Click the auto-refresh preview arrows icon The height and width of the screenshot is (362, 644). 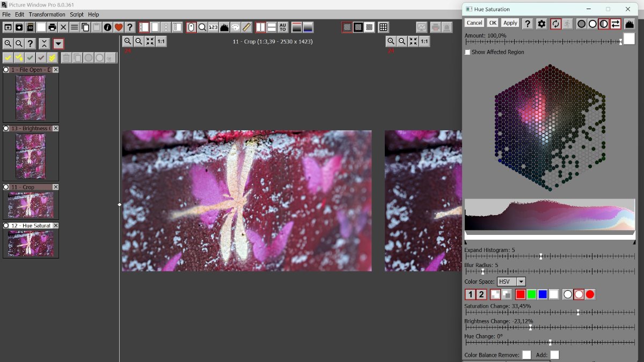point(556,24)
